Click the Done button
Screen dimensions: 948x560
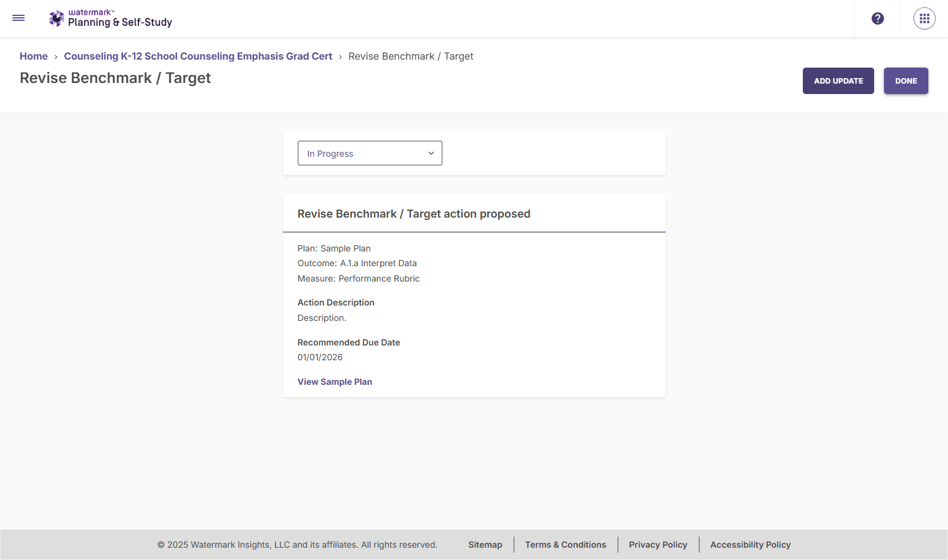906,81
